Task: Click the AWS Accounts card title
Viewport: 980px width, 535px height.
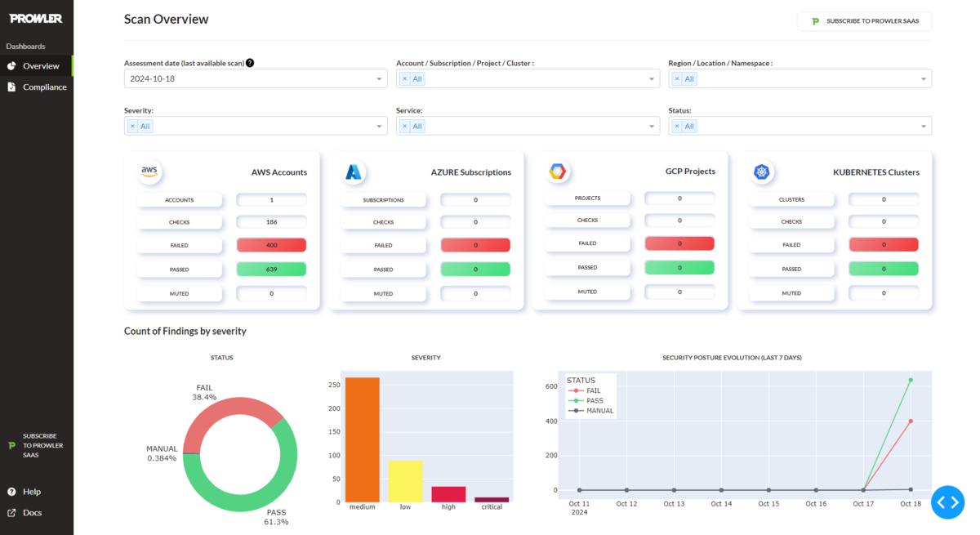Action: (x=279, y=172)
